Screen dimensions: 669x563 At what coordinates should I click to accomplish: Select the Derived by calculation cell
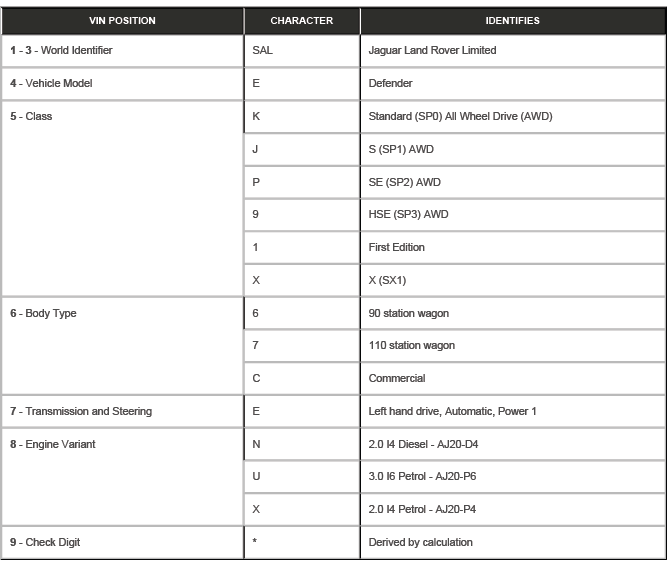[420, 542]
